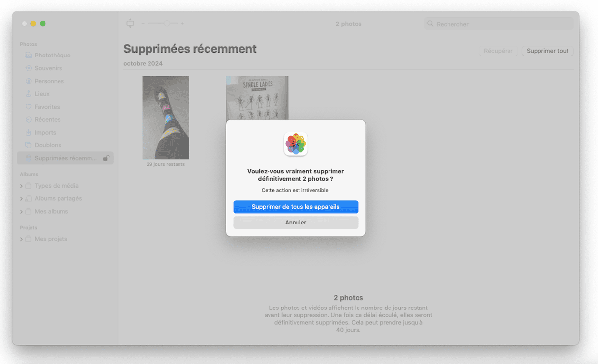
Task: Click the Albums sidebar section header
Action: tap(29, 174)
